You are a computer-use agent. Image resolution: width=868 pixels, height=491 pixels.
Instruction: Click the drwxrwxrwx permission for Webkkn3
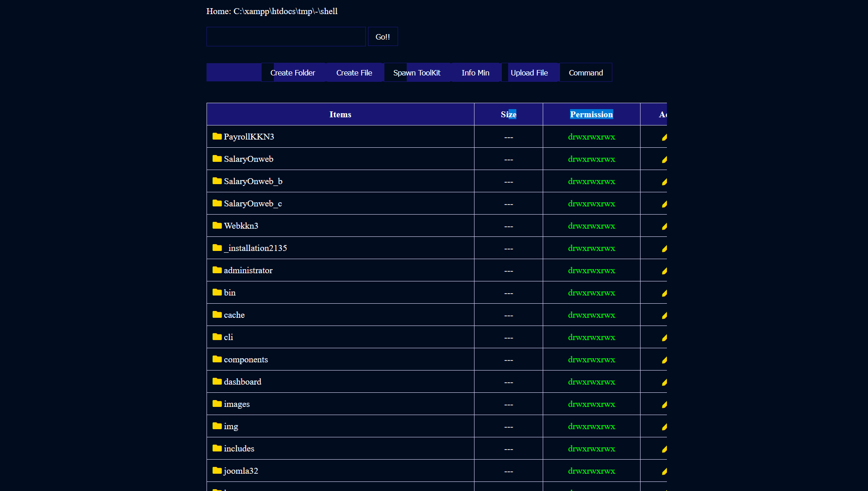[x=591, y=226]
